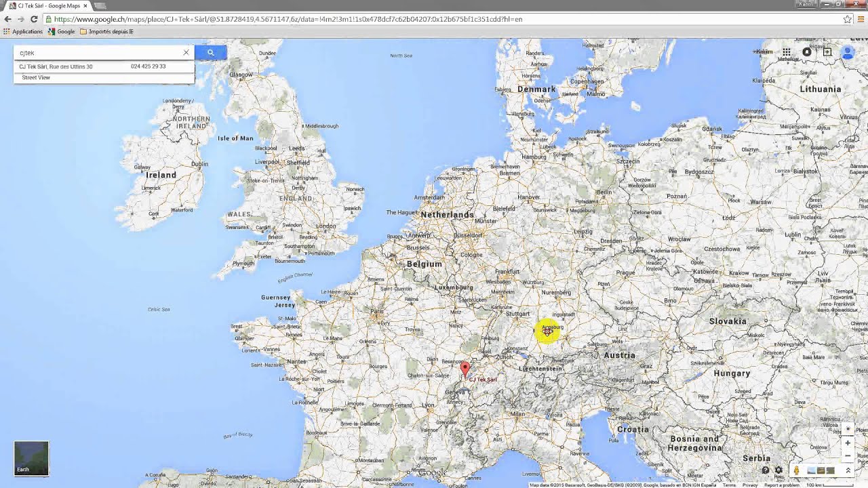Open the second photo thumbnail in imagery bar
Viewport: 868px width, 488px height.
click(x=821, y=470)
